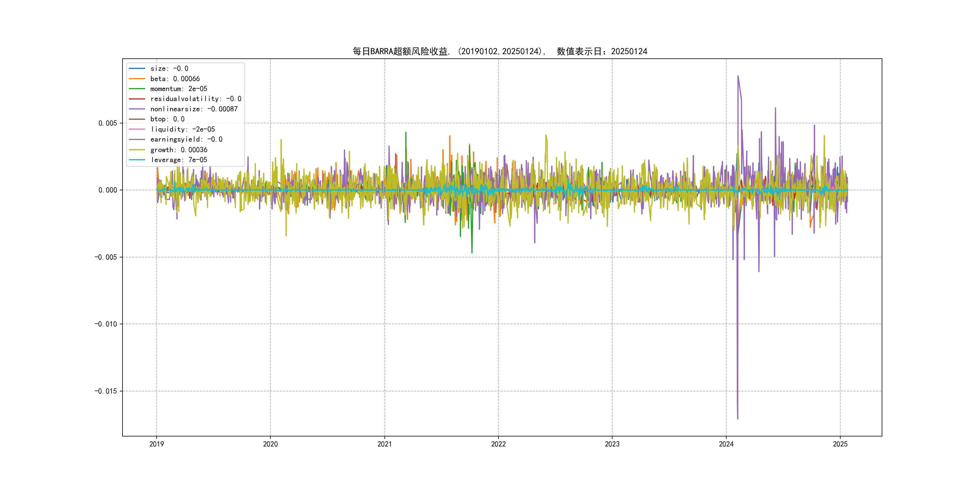The image size is (980, 490).
Task: Click the -0.015 y-axis tick label
Action: (106, 391)
